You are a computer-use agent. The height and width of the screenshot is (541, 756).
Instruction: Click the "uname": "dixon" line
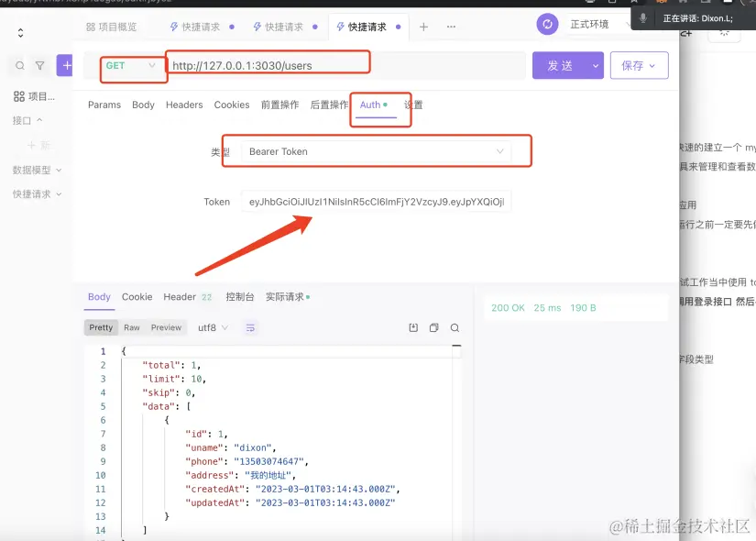point(230,447)
